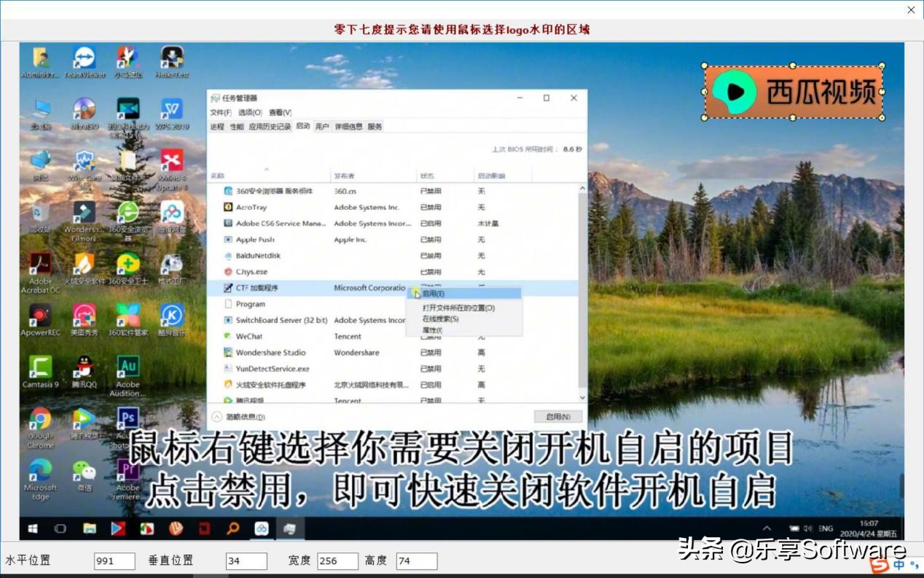Select the Adobe Photoshop Ps desktop icon
Image resolution: width=924 pixels, height=578 pixels.
(x=128, y=427)
